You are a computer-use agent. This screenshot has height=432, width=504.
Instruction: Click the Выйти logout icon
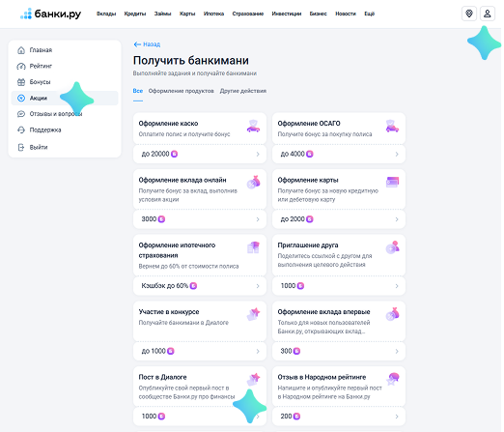pos(21,147)
